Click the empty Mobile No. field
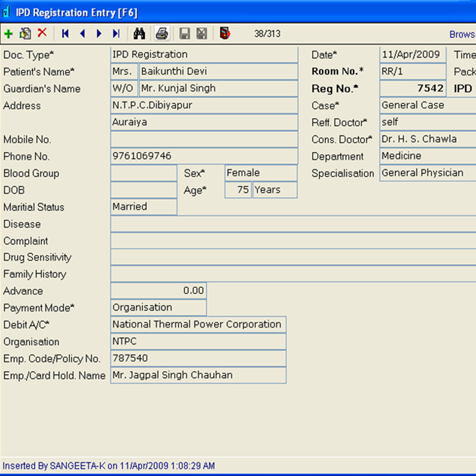This screenshot has width=476, height=476. 204,139
